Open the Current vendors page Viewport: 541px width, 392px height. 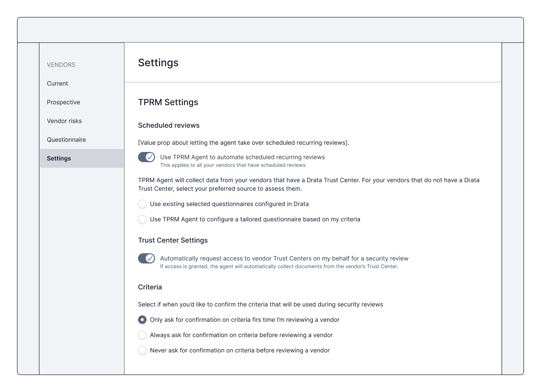point(58,83)
